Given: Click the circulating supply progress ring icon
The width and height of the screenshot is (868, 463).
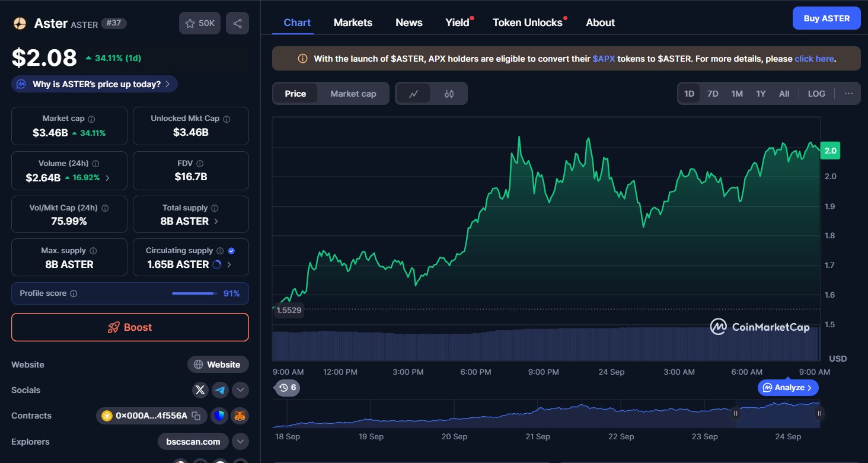Looking at the screenshot, I should (217, 264).
